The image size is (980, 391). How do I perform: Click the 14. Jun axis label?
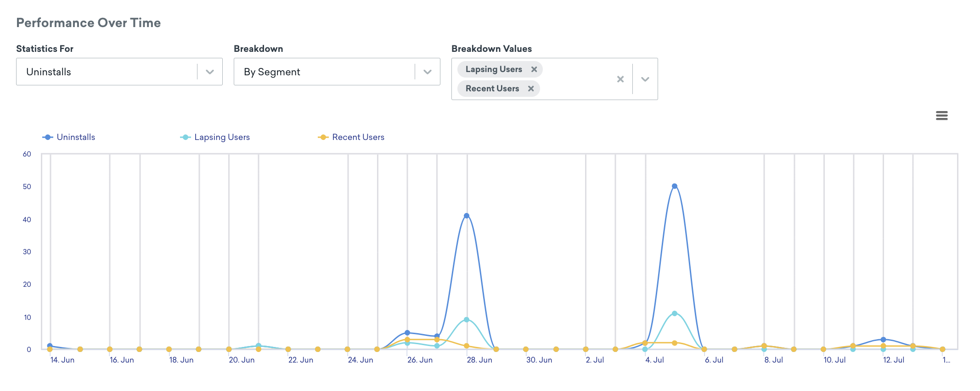tap(62, 360)
